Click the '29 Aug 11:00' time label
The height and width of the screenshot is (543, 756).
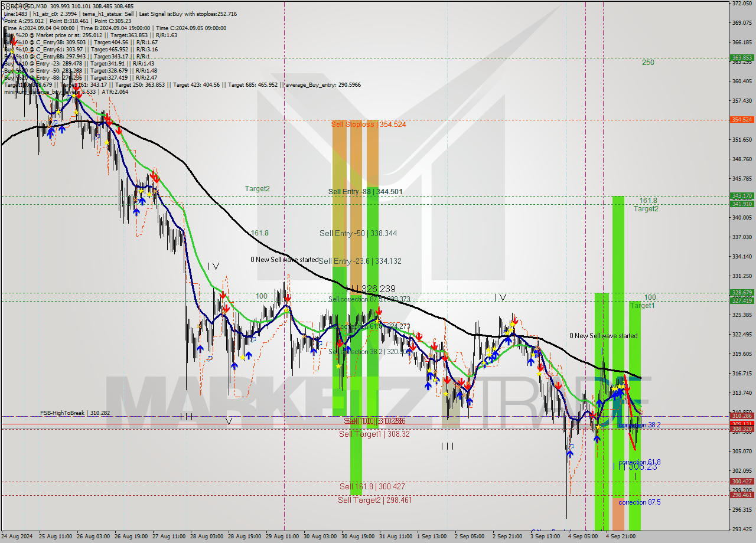[282, 537]
